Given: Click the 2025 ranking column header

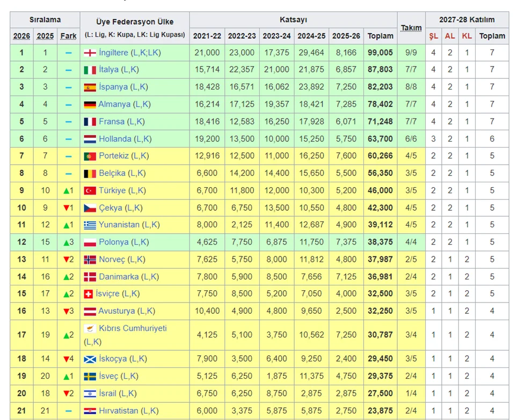Looking at the screenshot, I should click(45, 36).
